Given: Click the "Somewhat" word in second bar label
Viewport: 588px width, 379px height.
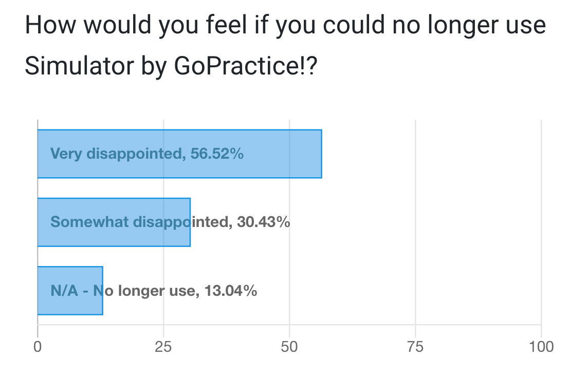Looking at the screenshot, I should click(89, 222).
